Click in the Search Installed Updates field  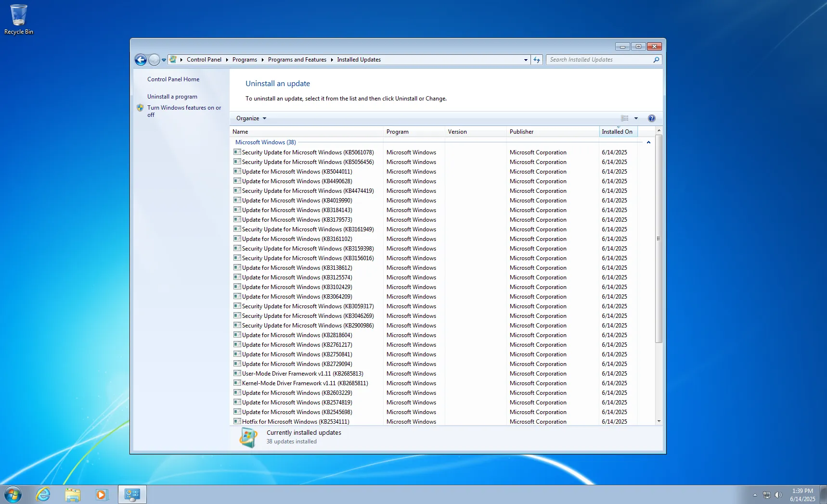[599, 60]
